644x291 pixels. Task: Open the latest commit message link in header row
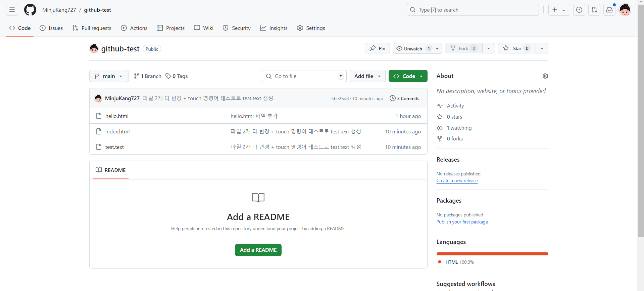(208, 98)
